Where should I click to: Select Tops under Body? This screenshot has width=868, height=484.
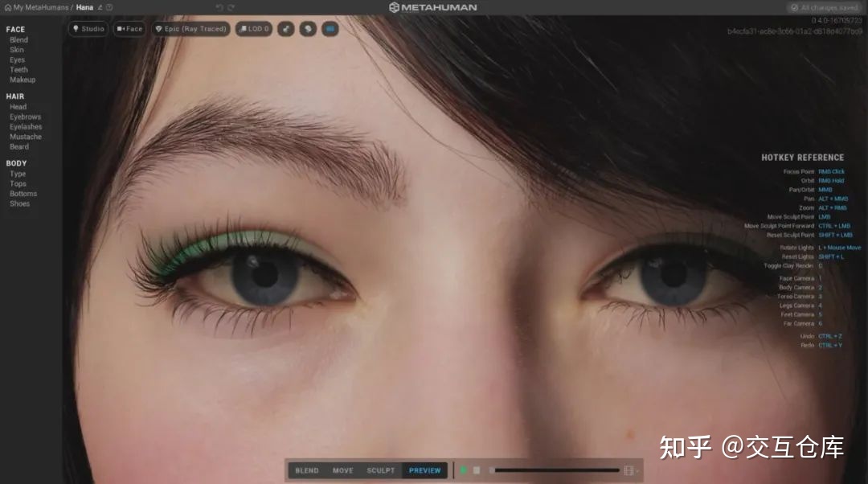tap(18, 184)
